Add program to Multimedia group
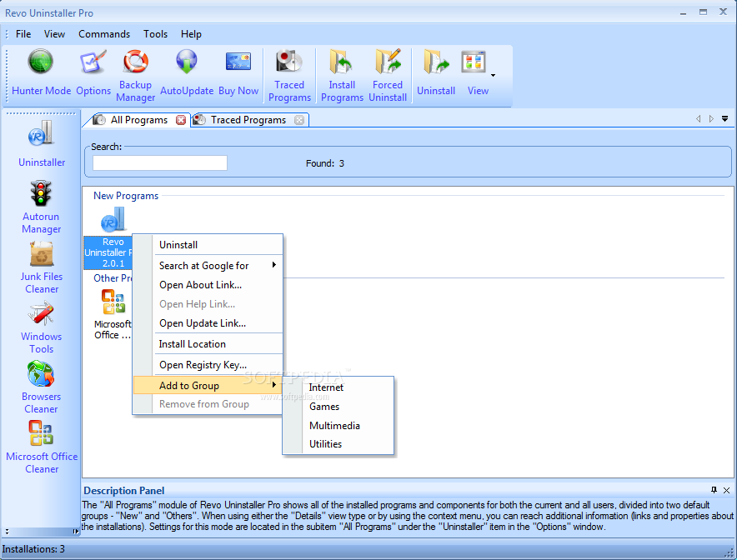 click(338, 426)
